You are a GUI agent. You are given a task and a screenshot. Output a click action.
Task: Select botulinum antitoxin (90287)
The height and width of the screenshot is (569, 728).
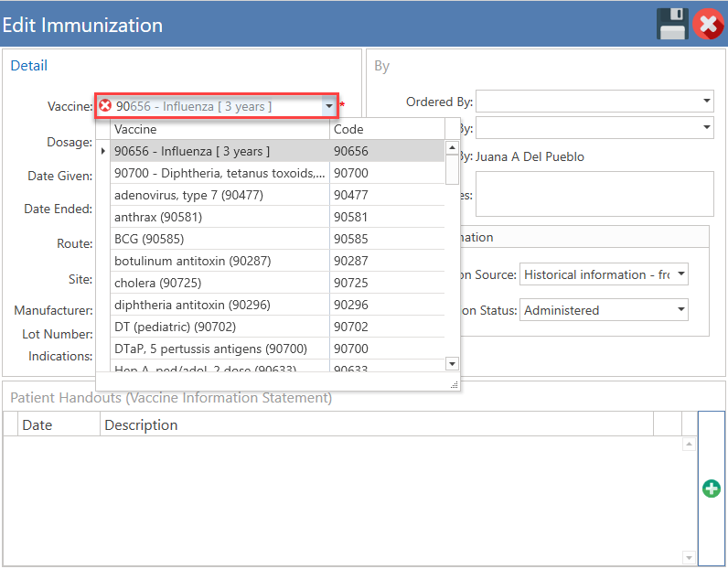pos(277,261)
